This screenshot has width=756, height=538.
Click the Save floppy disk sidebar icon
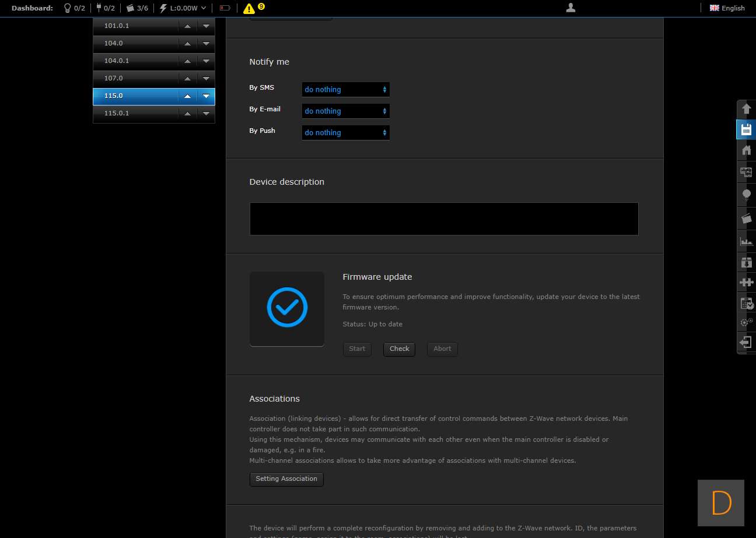[x=745, y=129]
